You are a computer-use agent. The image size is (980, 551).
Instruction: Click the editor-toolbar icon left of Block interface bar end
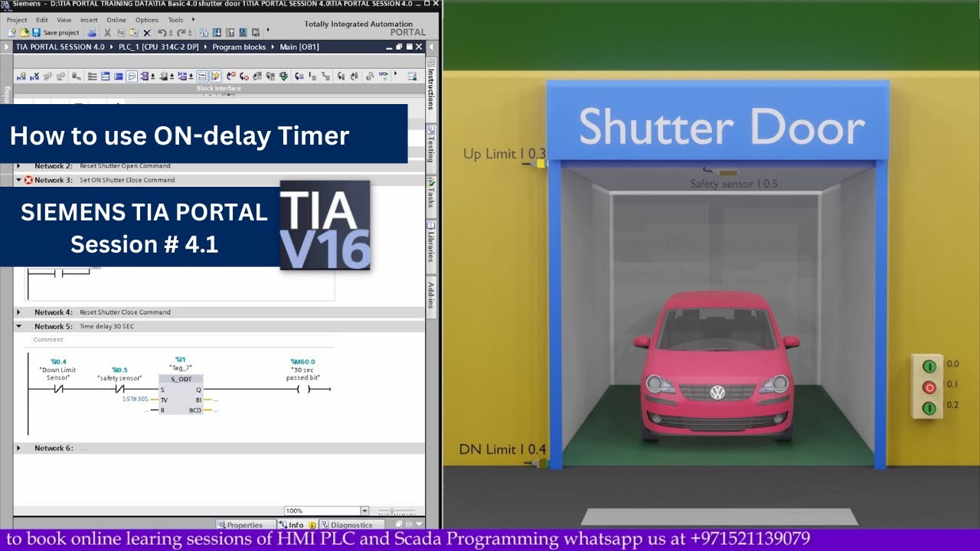pyautogui.click(x=412, y=76)
